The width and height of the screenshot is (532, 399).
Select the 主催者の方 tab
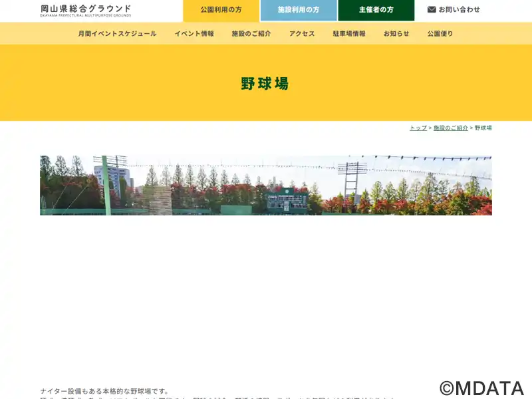376,10
